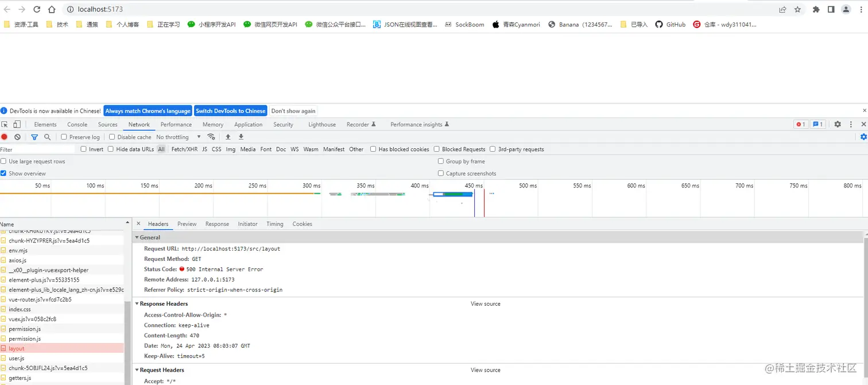
Task: Open DevTools more options three-dot menu
Action: [x=851, y=124]
